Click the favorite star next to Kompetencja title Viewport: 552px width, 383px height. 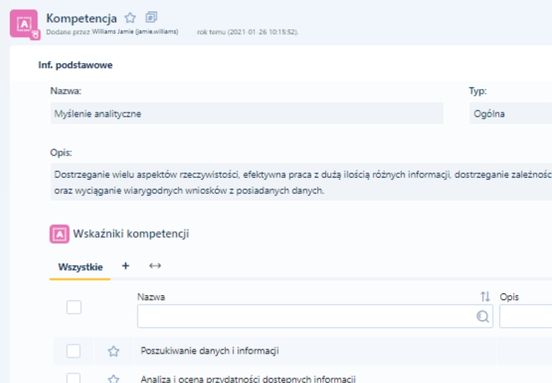coord(130,18)
